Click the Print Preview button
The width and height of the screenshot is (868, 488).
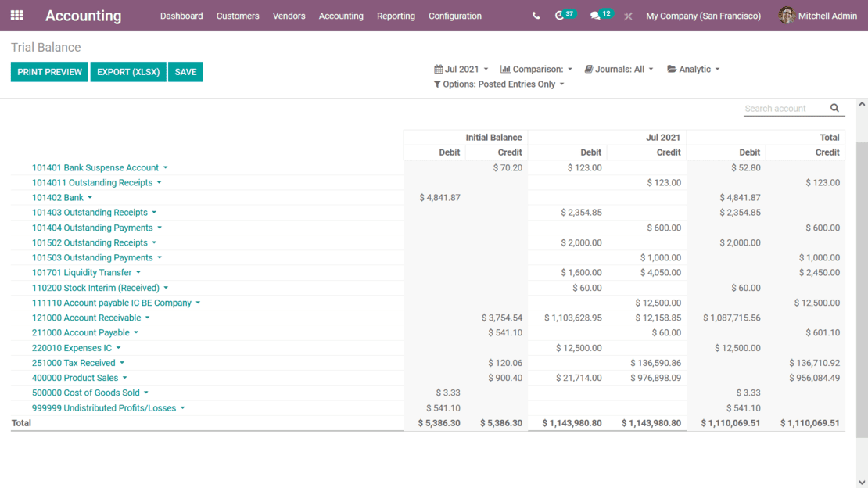pyautogui.click(x=49, y=72)
